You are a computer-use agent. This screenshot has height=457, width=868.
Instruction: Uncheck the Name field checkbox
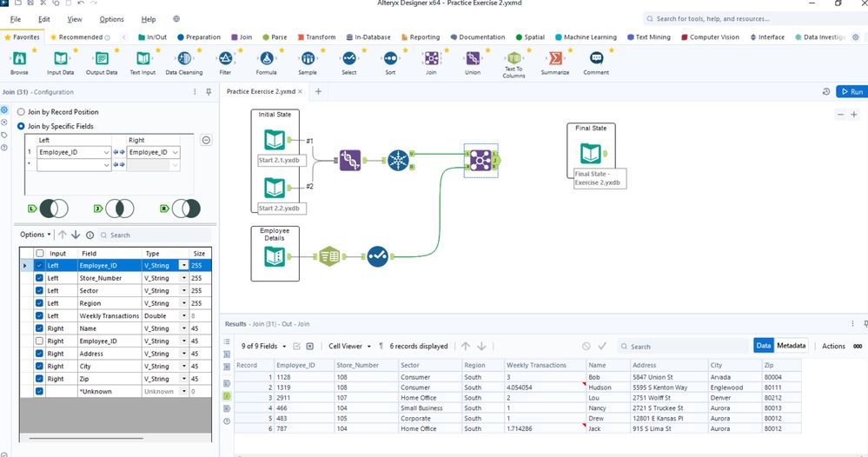(39, 328)
